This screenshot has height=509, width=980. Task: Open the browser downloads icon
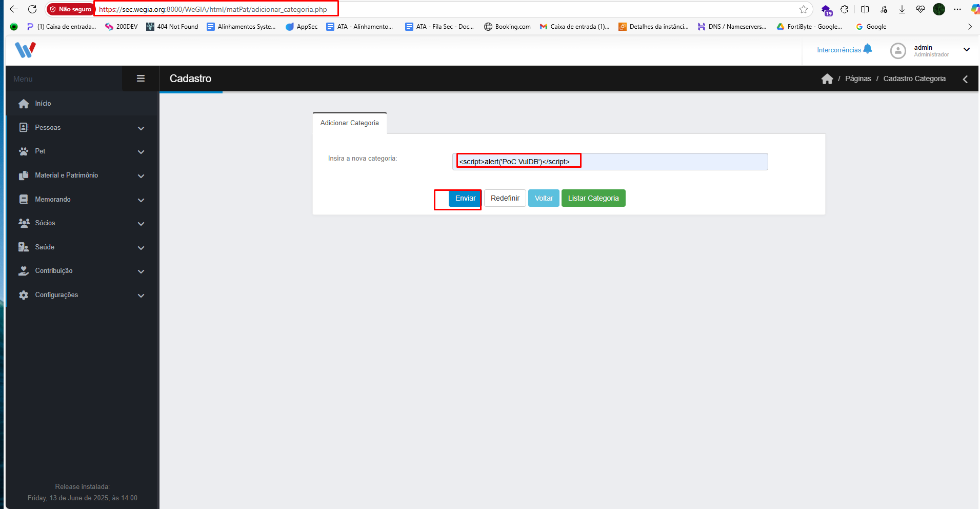click(902, 9)
